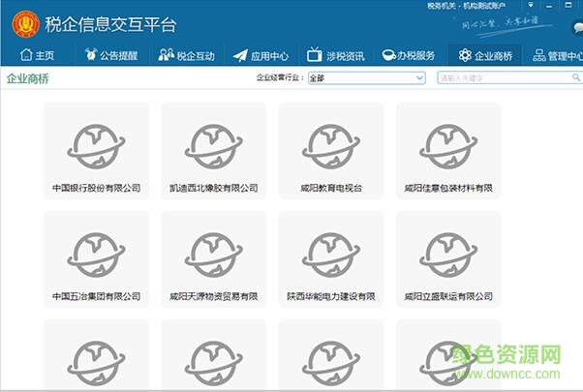Click the chat bubble icon in the header
Image resolution: width=583 pixels, height=392 pixels.
(x=578, y=28)
